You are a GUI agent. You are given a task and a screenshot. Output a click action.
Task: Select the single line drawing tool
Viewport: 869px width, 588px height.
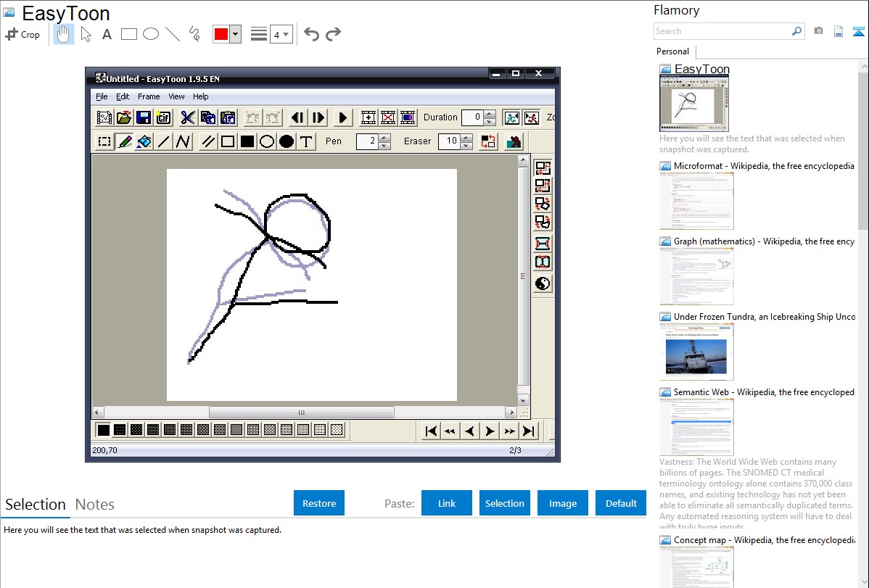pos(163,141)
